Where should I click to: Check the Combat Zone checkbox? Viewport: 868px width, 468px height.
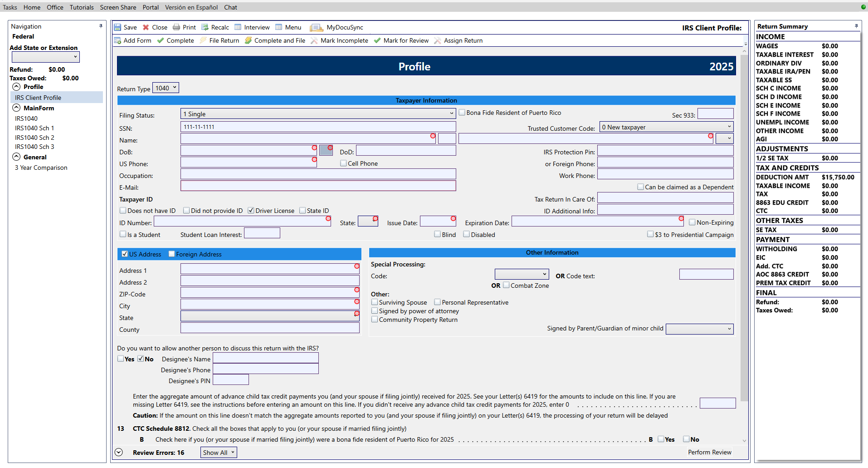(x=506, y=286)
